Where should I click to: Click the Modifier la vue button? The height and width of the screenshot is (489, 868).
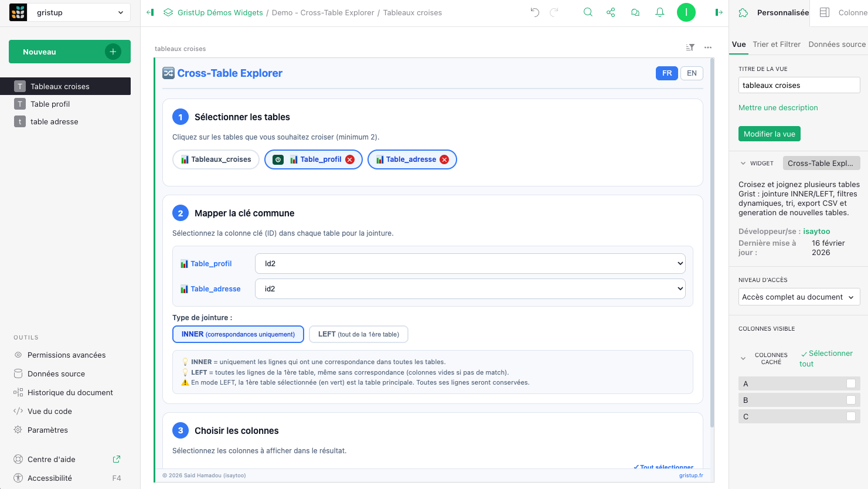coord(769,134)
